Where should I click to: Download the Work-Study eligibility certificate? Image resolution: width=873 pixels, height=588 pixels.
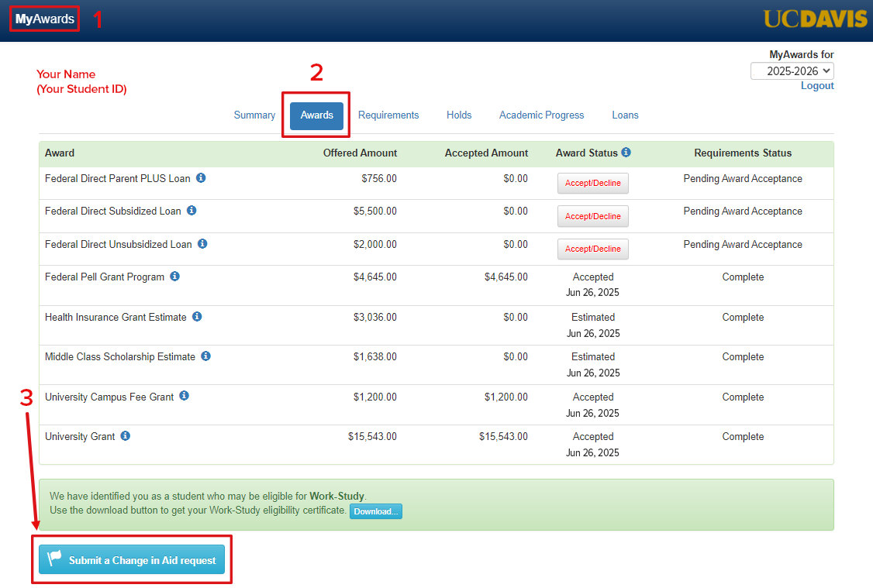376,511
